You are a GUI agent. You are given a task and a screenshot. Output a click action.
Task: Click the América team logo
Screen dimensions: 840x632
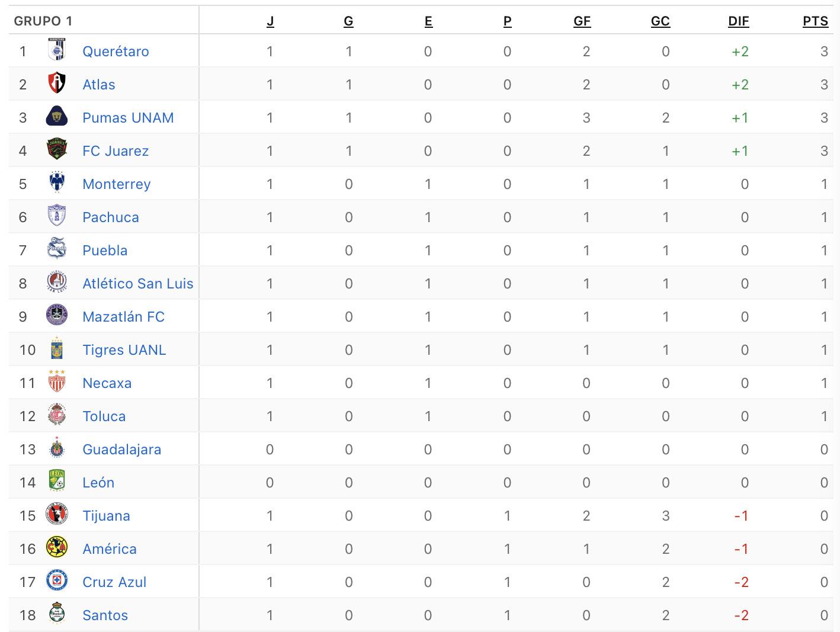click(x=57, y=548)
